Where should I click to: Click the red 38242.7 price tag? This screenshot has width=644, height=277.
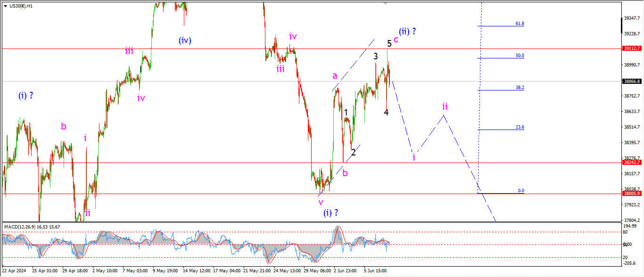tap(632, 163)
